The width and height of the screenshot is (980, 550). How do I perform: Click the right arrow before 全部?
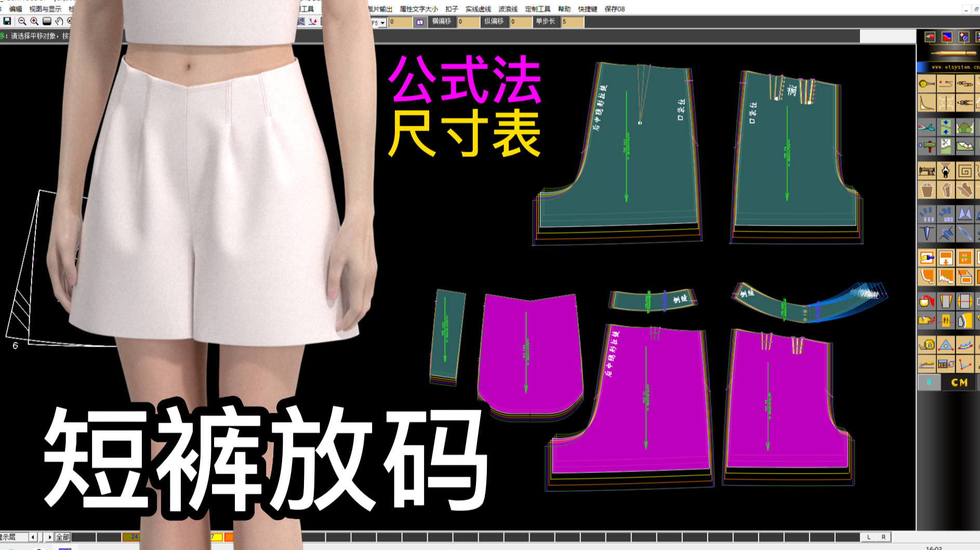(x=49, y=537)
